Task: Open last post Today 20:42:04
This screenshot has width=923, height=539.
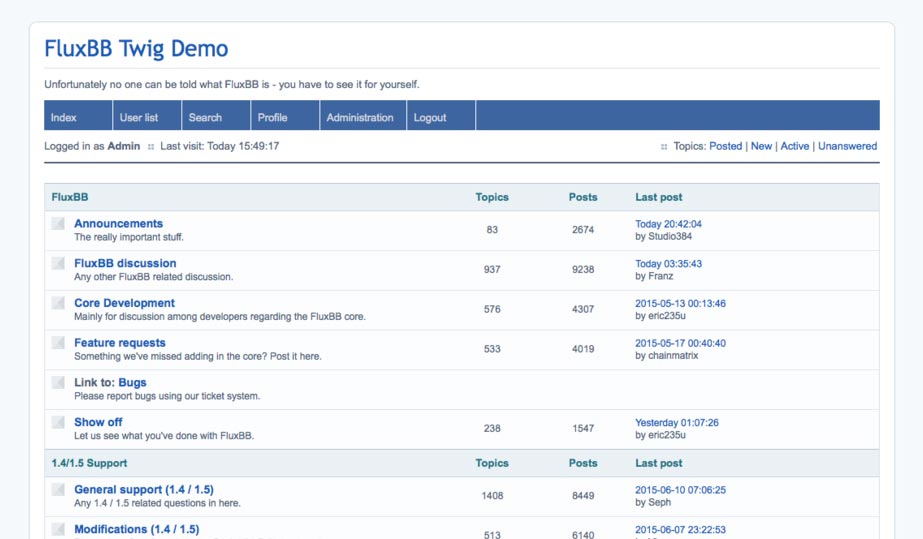Action: [668, 224]
